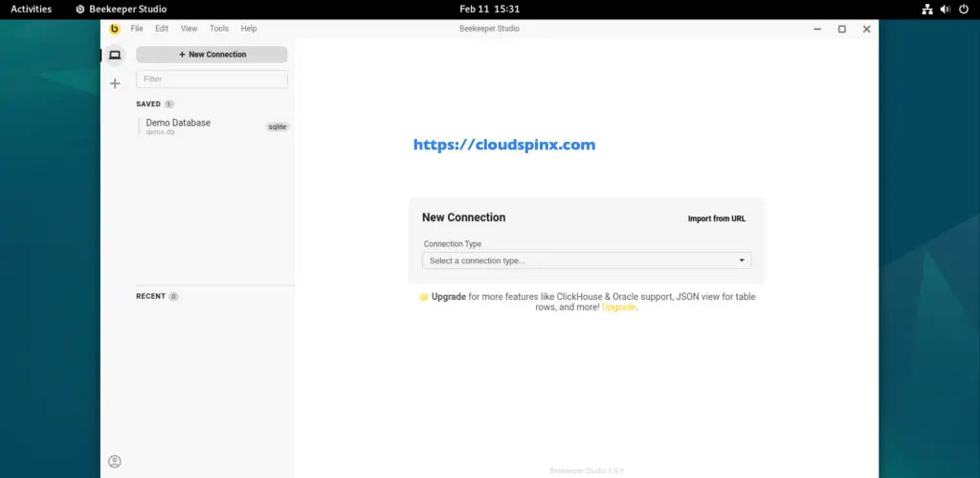Open the account user icon at bottom

(115, 462)
